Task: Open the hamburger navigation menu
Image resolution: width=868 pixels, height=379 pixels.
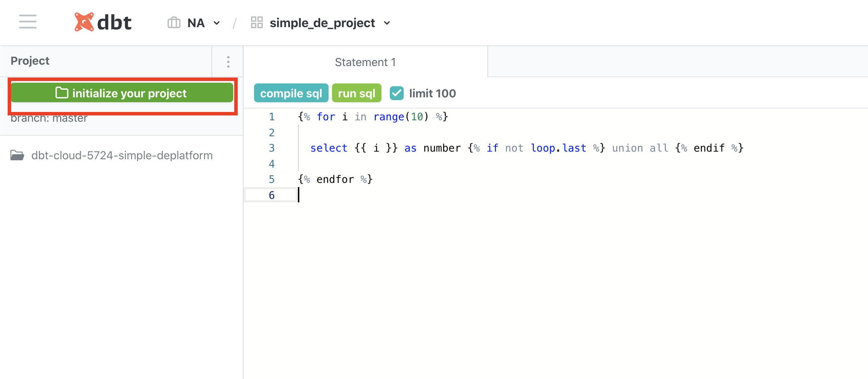Action: [x=28, y=22]
